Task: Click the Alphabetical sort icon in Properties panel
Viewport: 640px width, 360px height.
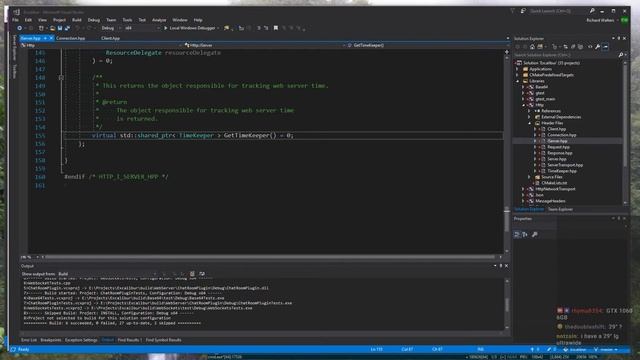Action: (525, 234)
